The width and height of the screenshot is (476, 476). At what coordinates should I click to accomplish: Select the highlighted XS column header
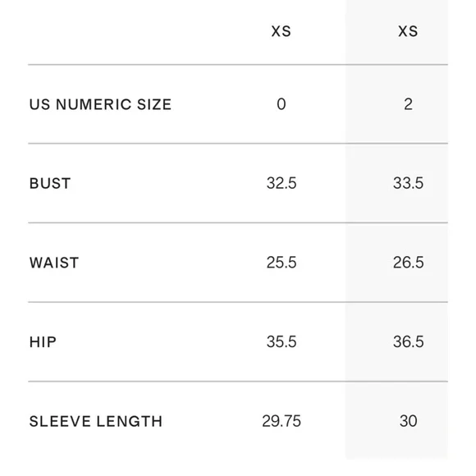coord(408,31)
